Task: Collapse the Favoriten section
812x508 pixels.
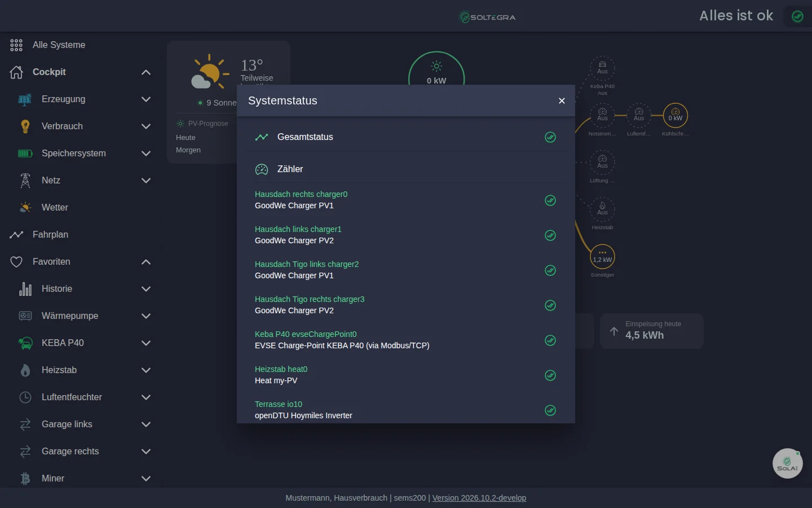Action: tap(146, 262)
